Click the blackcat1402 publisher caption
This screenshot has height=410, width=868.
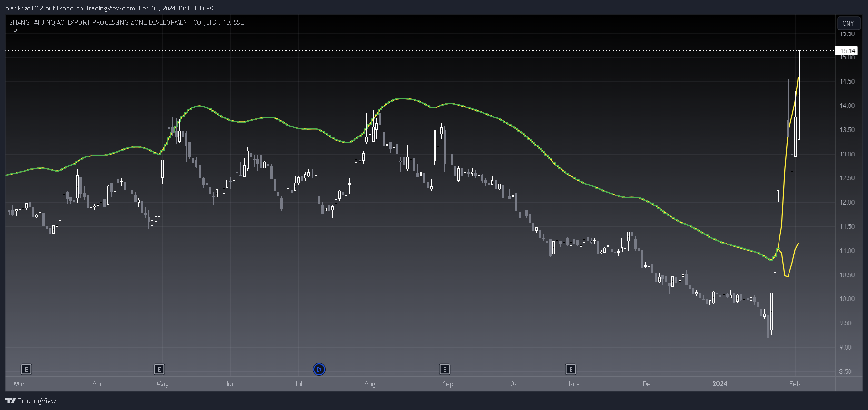coord(109,8)
